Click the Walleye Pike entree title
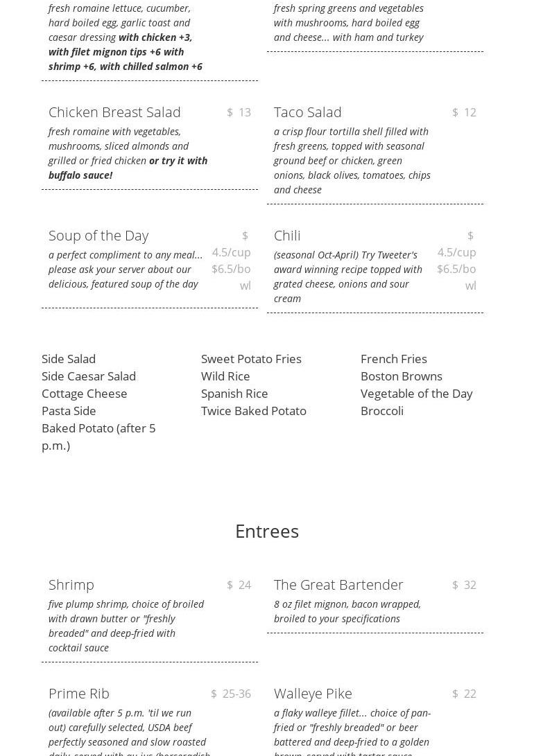The width and height of the screenshot is (534, 756). point(313,694)
